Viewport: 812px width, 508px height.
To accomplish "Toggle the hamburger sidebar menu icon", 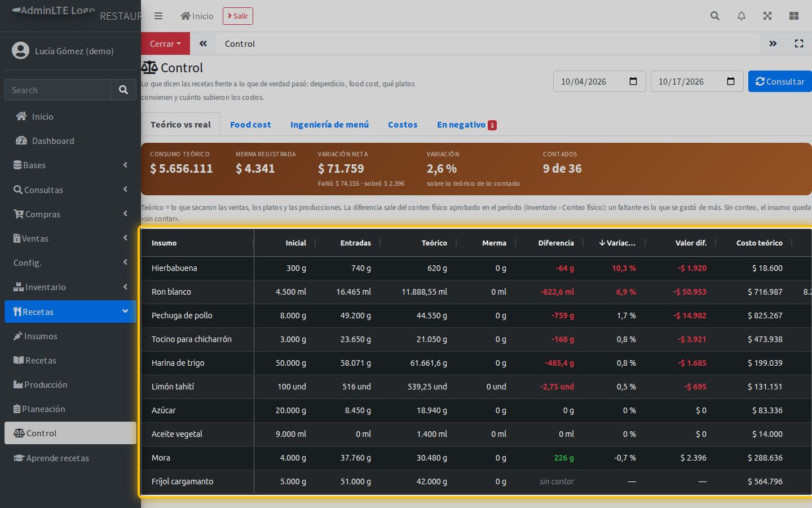I will point(158,16).
